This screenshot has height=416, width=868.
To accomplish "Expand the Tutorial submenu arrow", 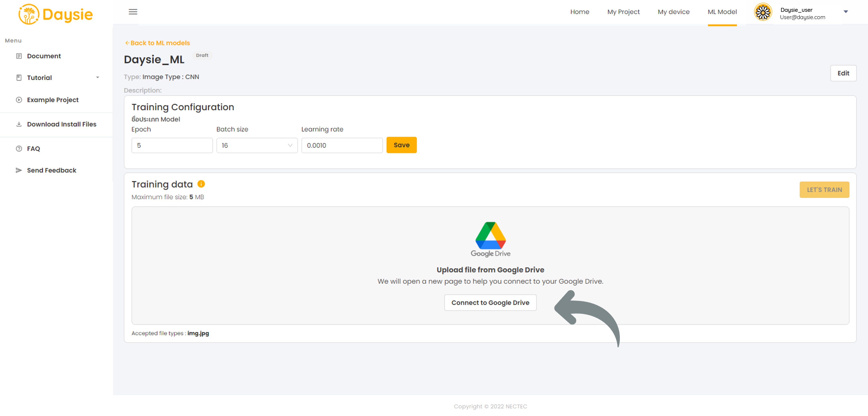I will coord(97,77).
